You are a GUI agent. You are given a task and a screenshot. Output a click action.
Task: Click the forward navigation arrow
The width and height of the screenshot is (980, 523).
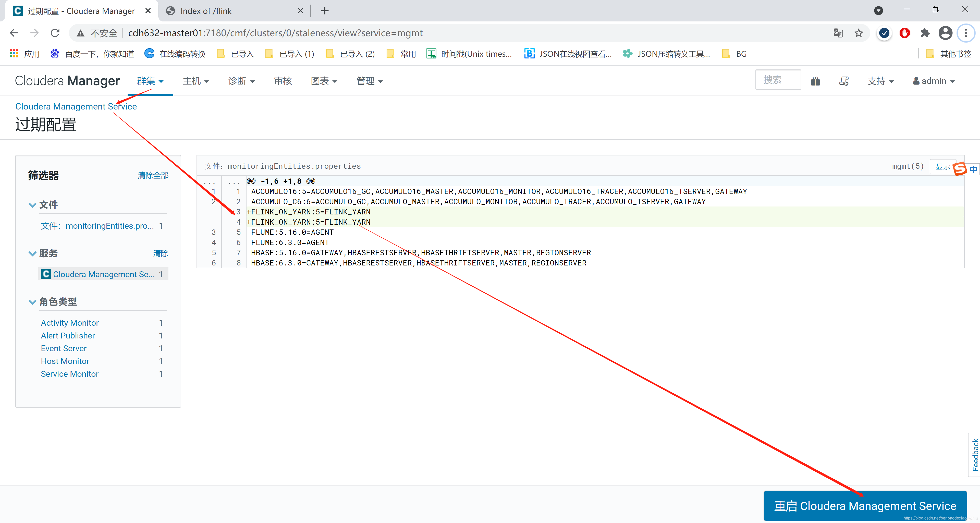[x=35, y=33]
